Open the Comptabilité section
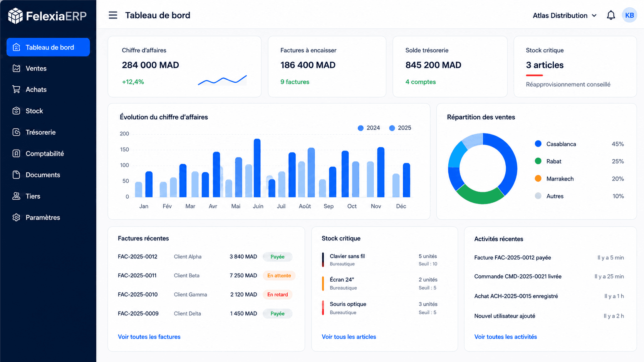This screenshot has width=644, height=362. click(x=48, y=153)
